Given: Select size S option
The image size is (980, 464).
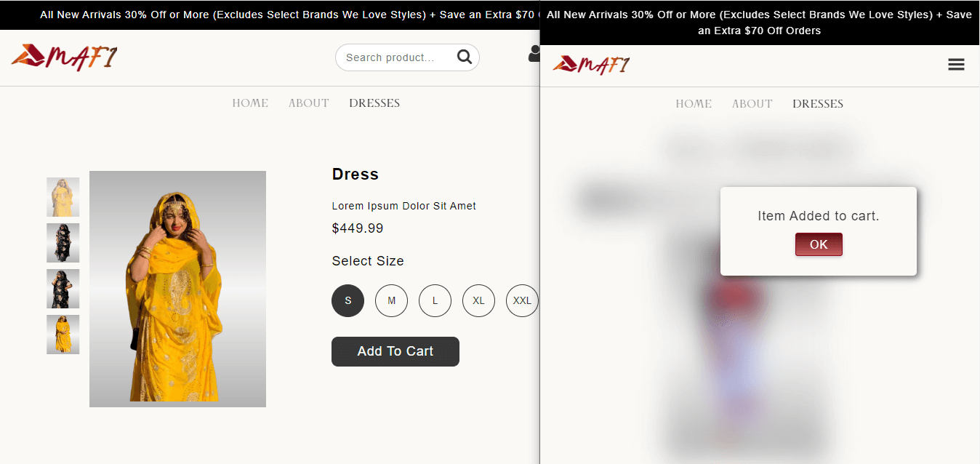Looking at the screenshot, I should pyautogui.click(x=348, y=300).
